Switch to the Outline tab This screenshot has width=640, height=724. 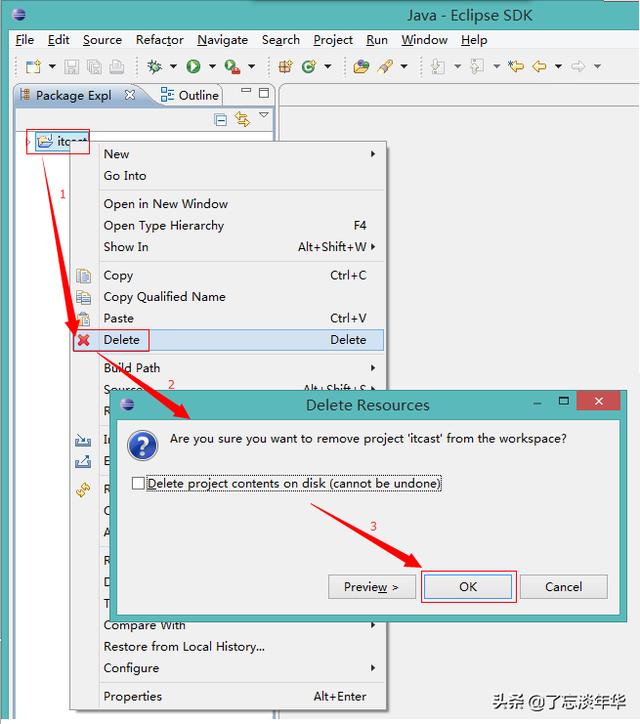point(190,95)
